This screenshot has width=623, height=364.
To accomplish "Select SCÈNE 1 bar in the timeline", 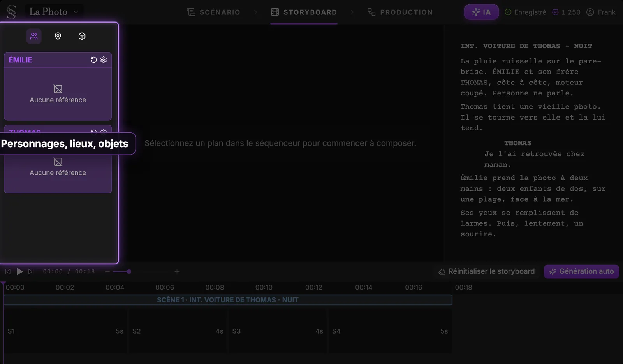I will (228, 300).
